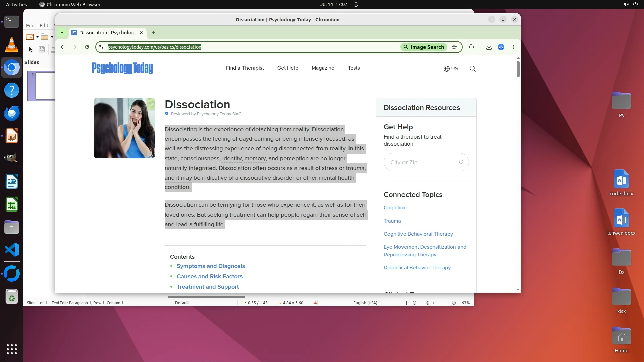Open the Magazine navigation item
Image resolution: width=644 pixels, height=362 pixels.
(323, 68)
